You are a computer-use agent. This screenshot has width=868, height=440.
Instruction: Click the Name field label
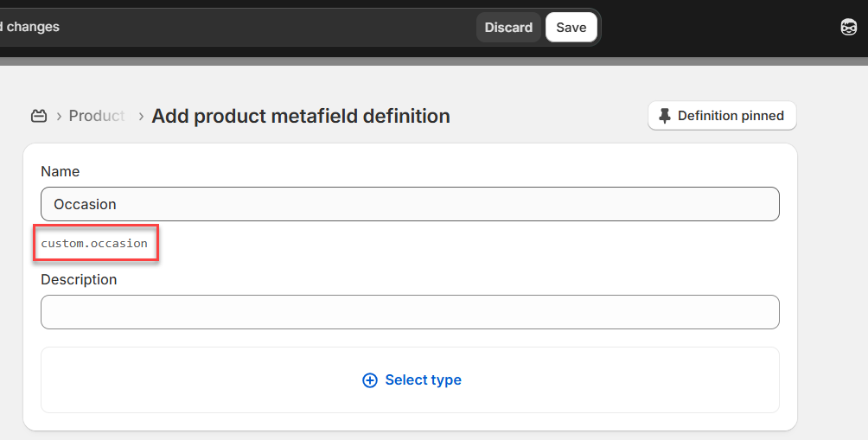click(61, 172)
